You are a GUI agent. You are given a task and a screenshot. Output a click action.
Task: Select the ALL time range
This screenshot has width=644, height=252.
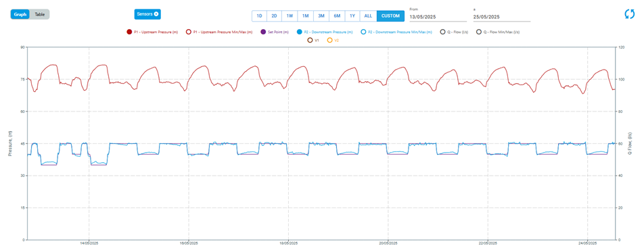point(369,16)
